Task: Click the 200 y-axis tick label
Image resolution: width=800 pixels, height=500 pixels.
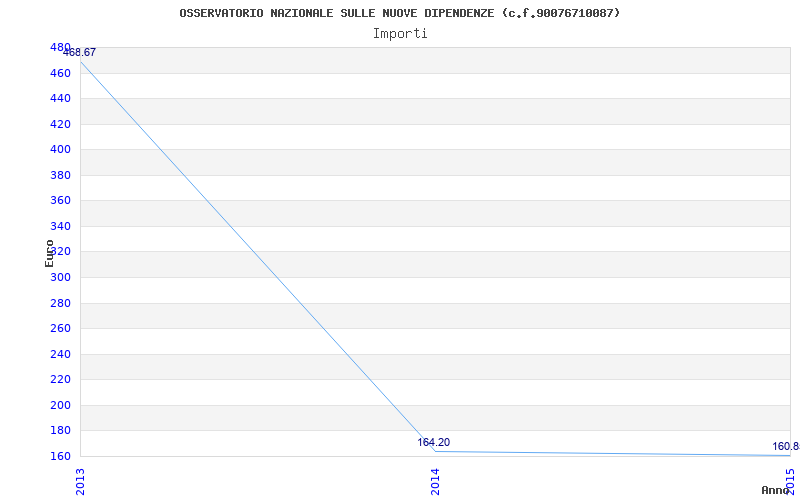Action: 60,405
